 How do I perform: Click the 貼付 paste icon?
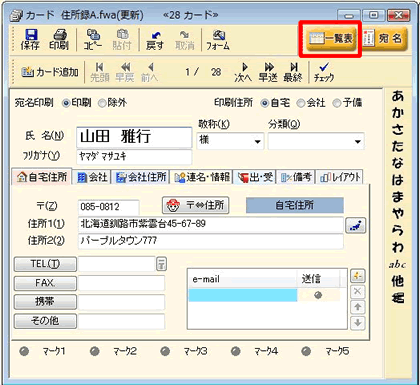pos(122,40)
